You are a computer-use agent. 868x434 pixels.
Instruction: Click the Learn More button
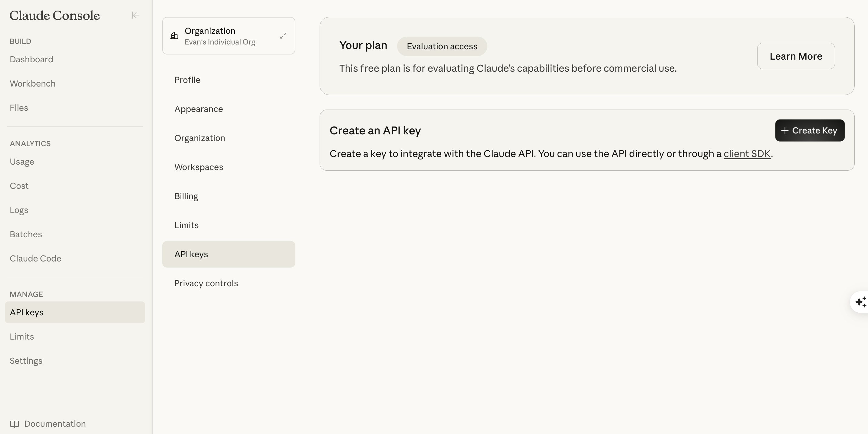pyautogui.click(x=796, y=56)
